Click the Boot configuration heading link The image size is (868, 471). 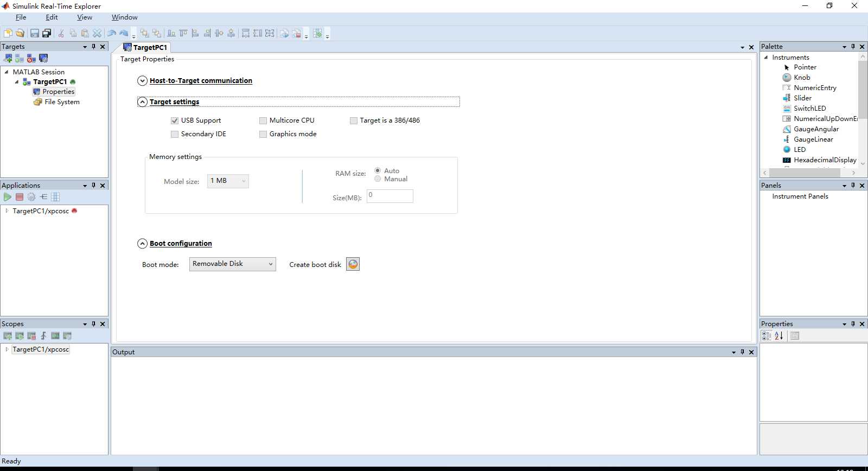tap(181, 244)
